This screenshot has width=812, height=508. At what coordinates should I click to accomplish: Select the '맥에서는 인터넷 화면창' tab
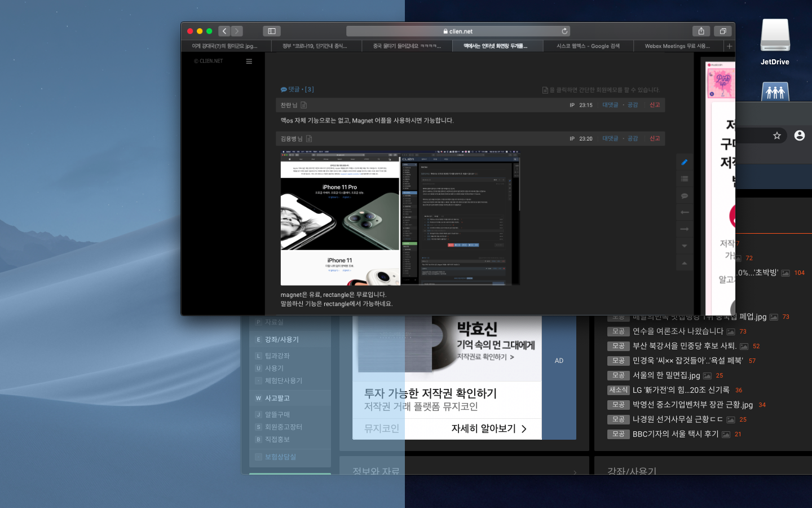tap(497, 46)
